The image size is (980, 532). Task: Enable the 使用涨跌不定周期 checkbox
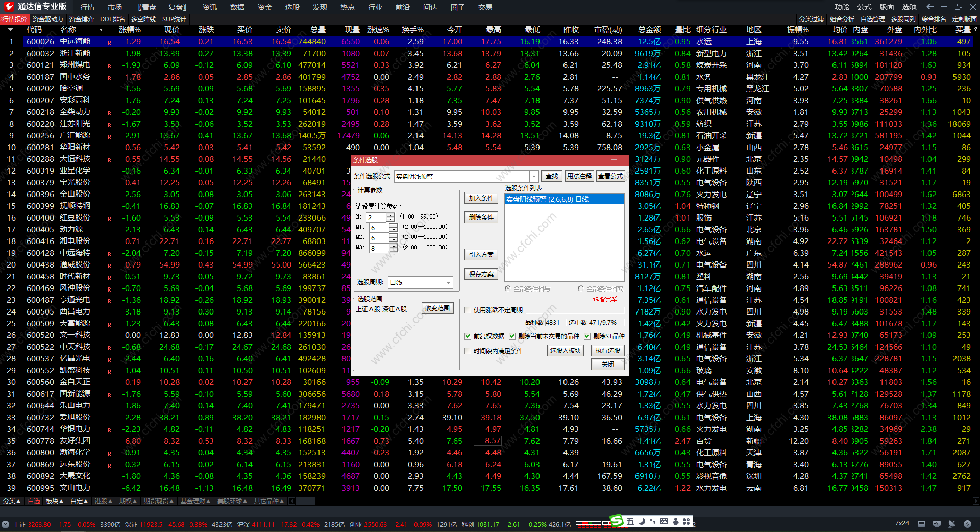click(x=468, y=310)
